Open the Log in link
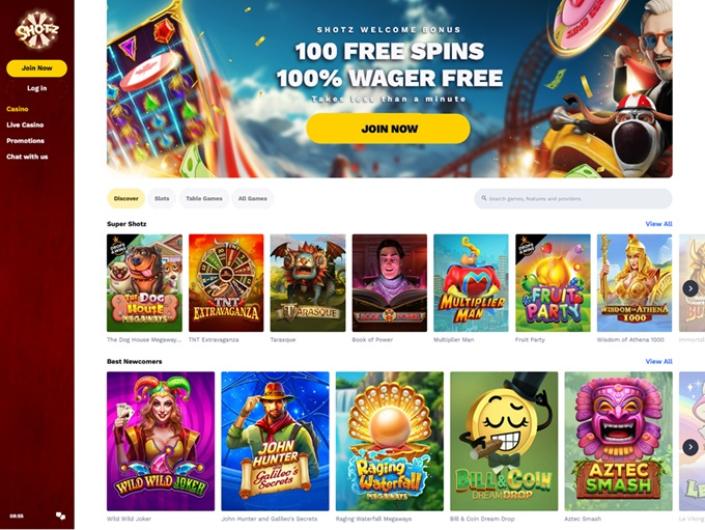 [37, 88]
